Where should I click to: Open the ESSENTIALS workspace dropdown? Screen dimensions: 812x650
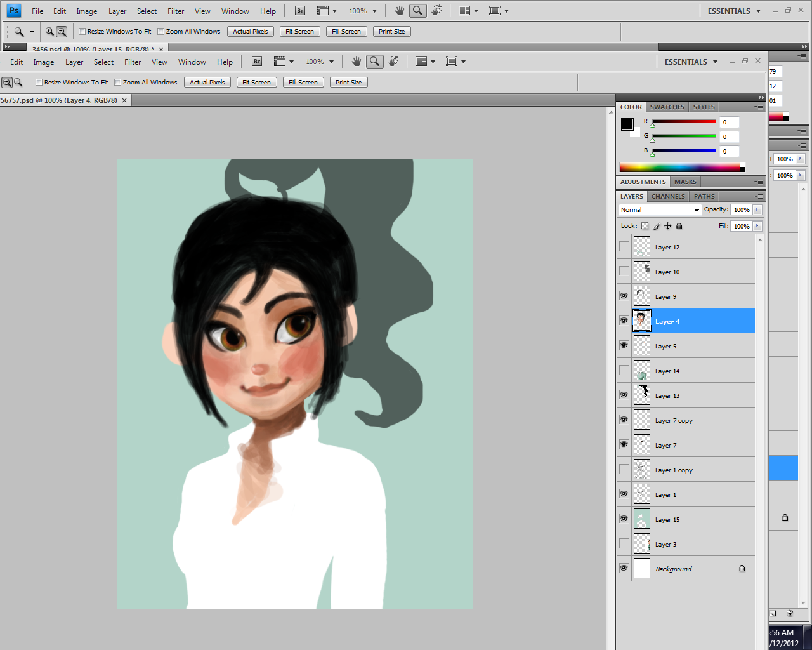[x=691, y=62]
